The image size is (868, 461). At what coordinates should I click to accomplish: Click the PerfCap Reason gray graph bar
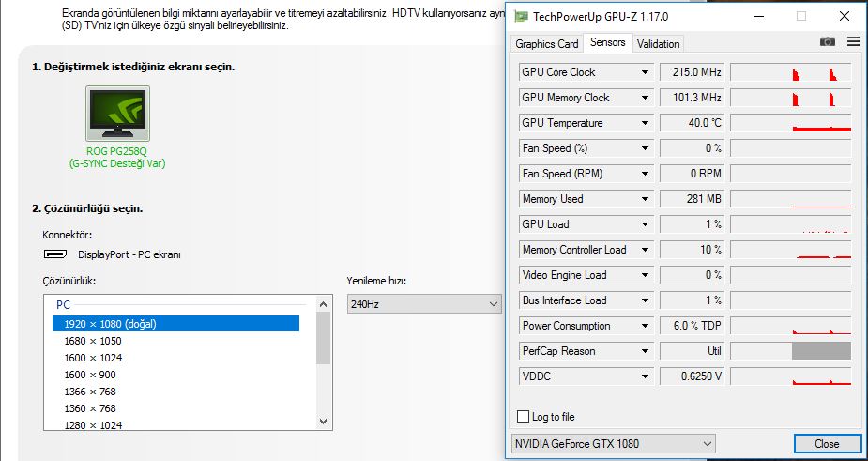821,351
